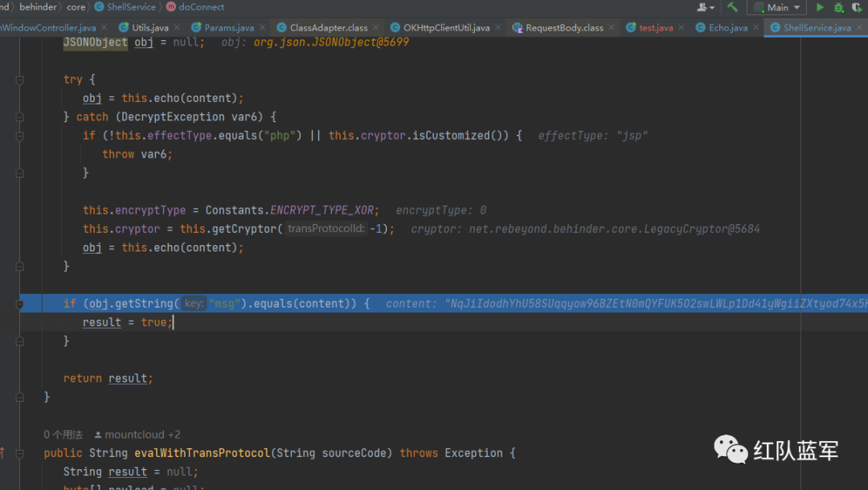Image resolution: width=868 pixels, height=490 pixels.
Task: Collapse the effectType if-block fold marker
Action: pos(19,136)
